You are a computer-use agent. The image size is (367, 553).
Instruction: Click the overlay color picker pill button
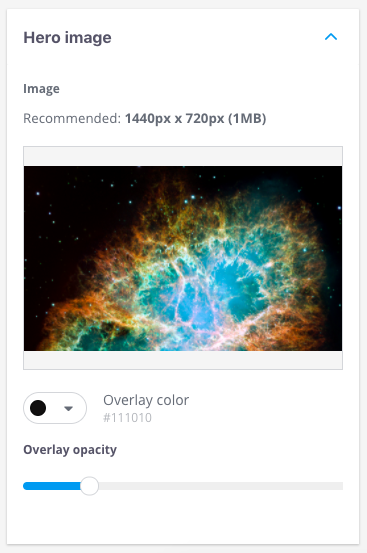pos(55,408)
